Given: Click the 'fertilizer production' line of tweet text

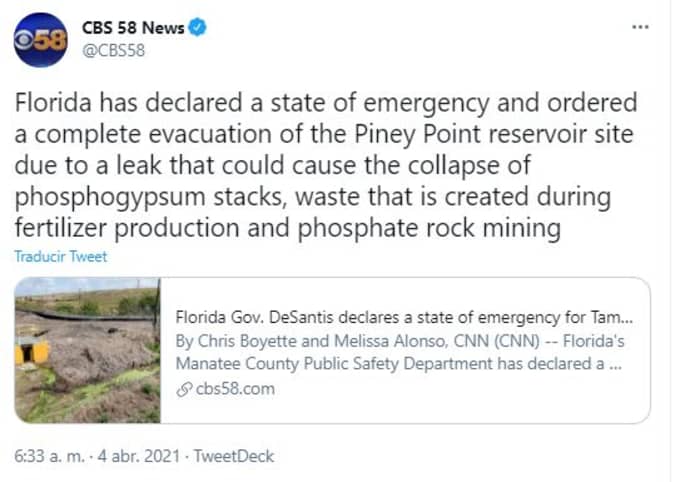Looking at the screenshot, I should pyautogui.click(x=286, y=228).
